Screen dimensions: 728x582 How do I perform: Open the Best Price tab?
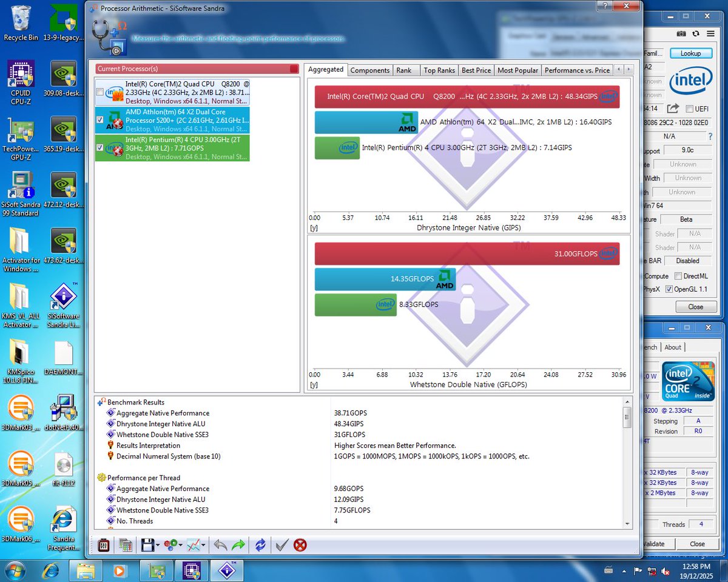point(476,70)
